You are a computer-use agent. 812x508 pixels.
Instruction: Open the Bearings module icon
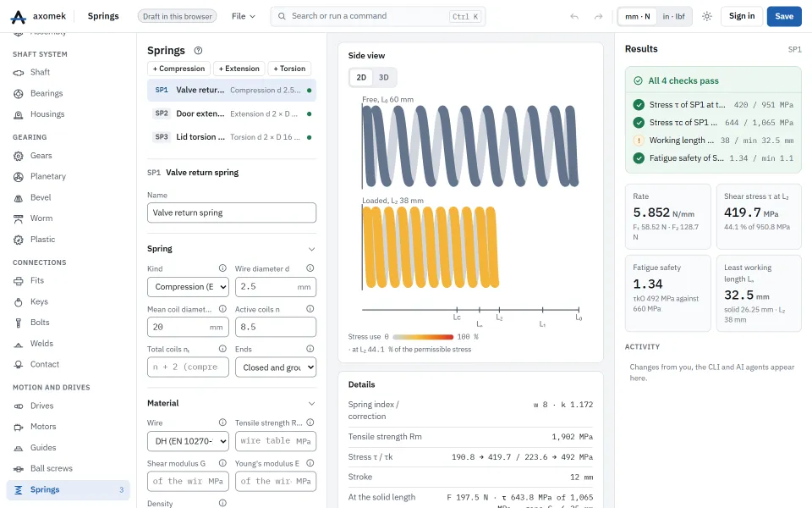18,94
